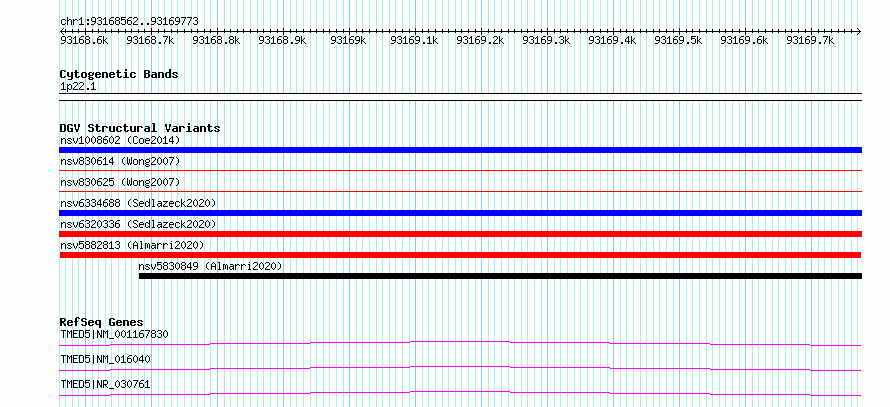Click the 93169.6k ruler tick label
Image resolution: width=890 pixels, height=407 pixels.
coord(744,40)
